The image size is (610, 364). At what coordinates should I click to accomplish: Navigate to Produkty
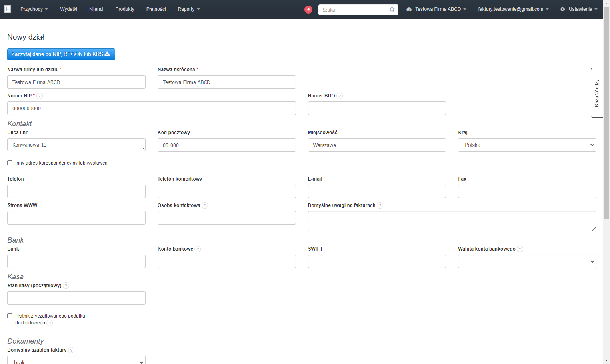125,9
